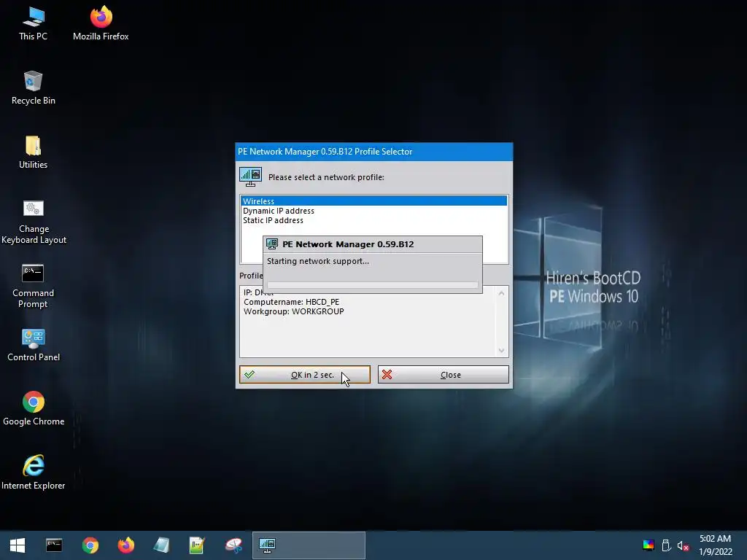The width and height of the screenshot is (747, 560).
Task: Click the Profile Selector title bar
Action: (x=374, y=152)
